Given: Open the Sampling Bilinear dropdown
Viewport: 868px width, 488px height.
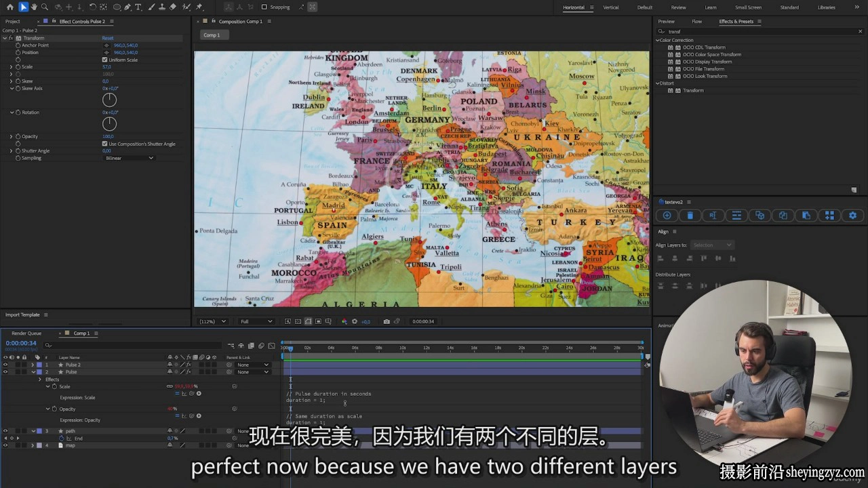Looking at the screenshot, I should point(129,158).
